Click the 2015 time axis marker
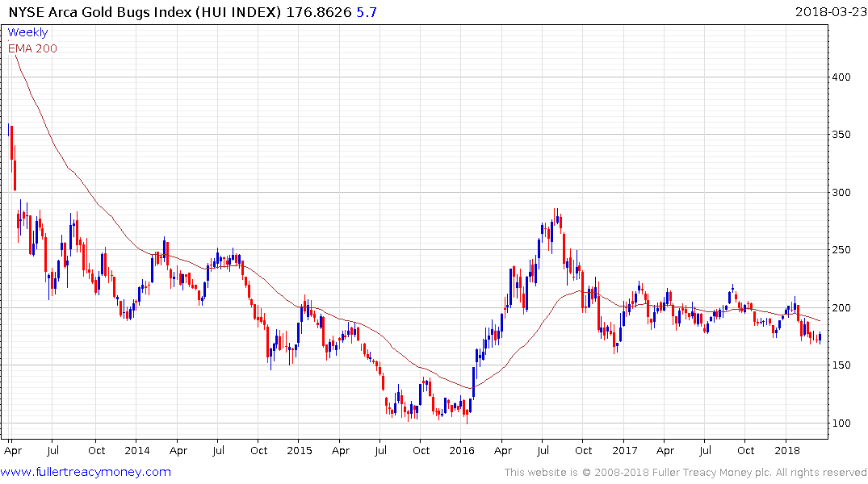 click(x=300, y=450)
